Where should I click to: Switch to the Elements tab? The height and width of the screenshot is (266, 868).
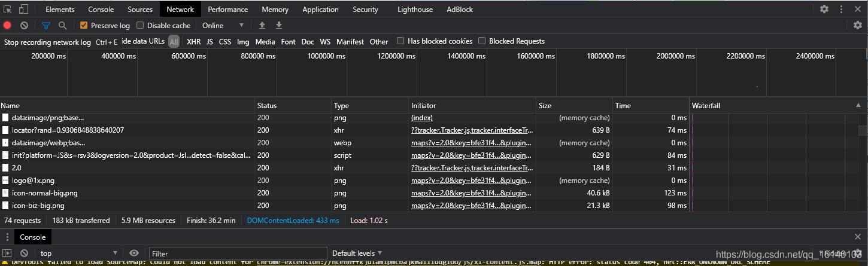(x=60, y=9)
